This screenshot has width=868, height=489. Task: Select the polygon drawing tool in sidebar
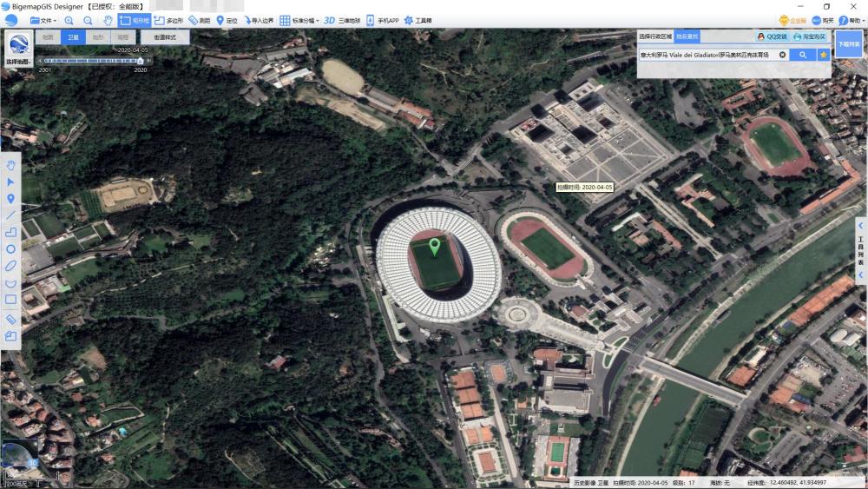pos(10,232)
